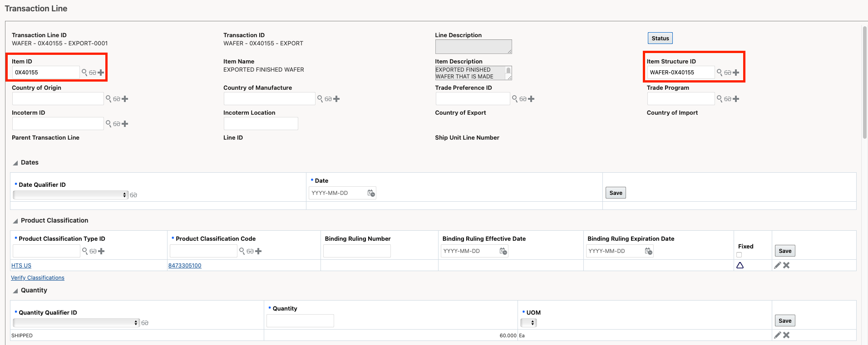Add new Product Classification Code plus icon
Viewport: 868px width, 345px height.
258,251
